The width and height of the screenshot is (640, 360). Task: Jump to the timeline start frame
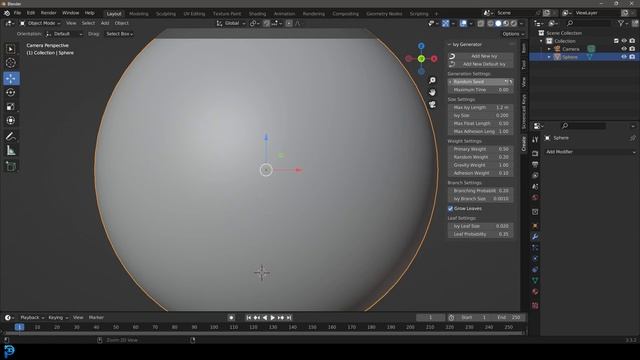click(x=249, y=318)
